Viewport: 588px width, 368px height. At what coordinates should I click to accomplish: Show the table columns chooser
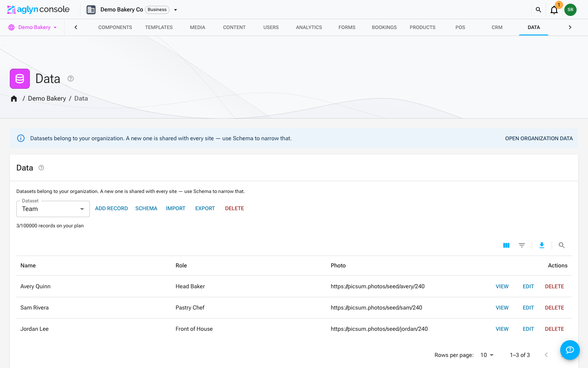point(506,245)
